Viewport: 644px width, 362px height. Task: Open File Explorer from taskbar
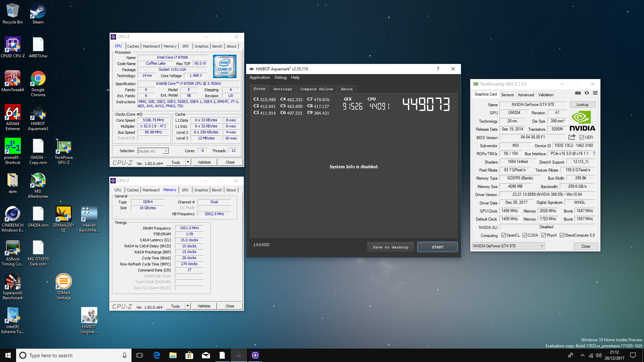(x=173, y=355)
